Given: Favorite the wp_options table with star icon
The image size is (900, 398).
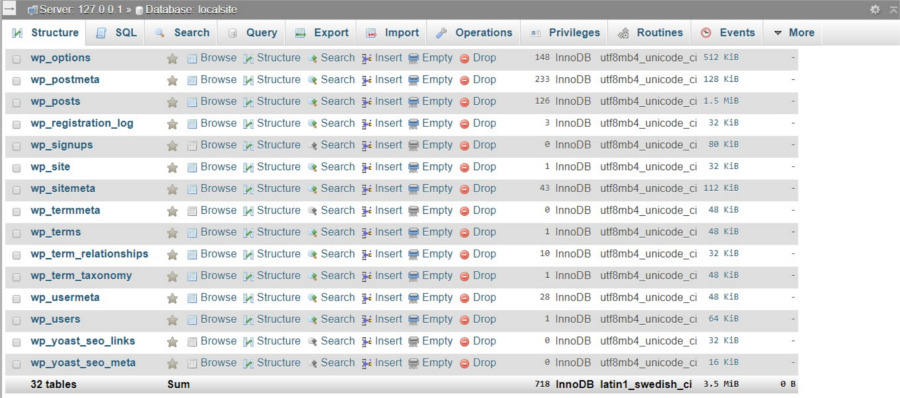Looking at the screenshot, I should (x=172, y=59).
